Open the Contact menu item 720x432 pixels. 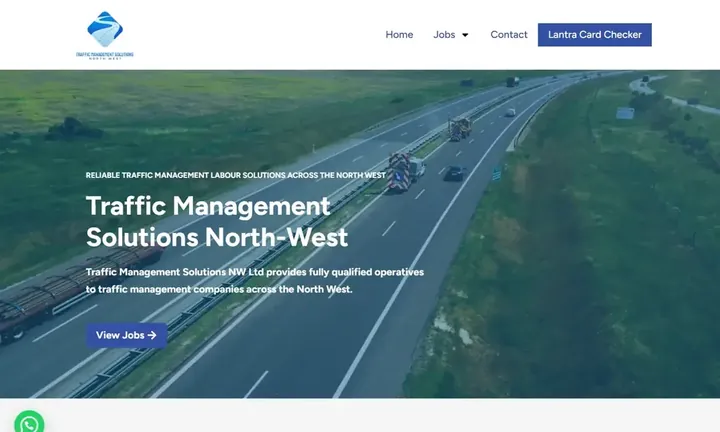click(509, 34)
